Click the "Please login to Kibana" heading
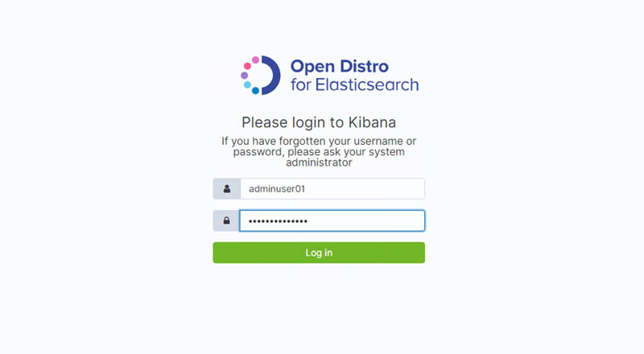This screenshot has width=644, height=354. click(319, 122)
